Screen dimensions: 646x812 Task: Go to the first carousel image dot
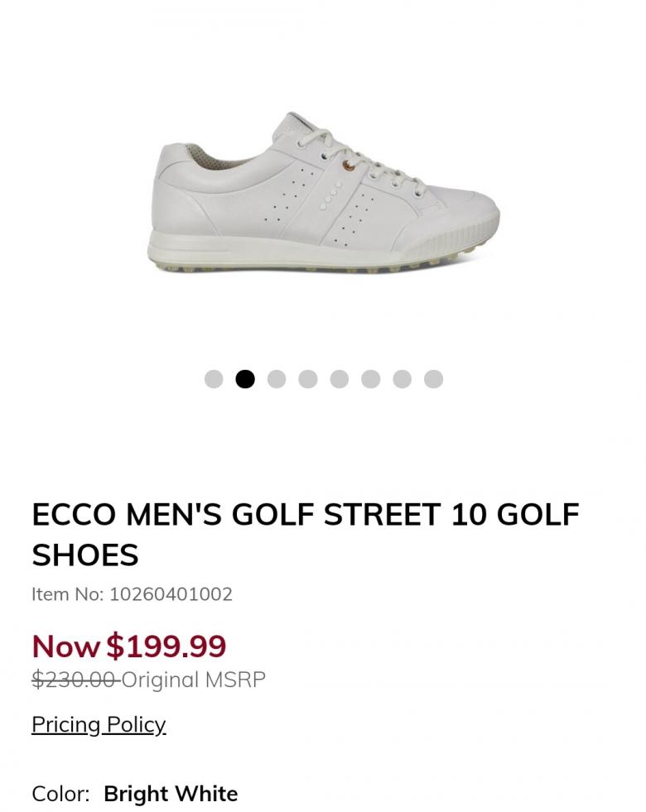pos(214,379)
